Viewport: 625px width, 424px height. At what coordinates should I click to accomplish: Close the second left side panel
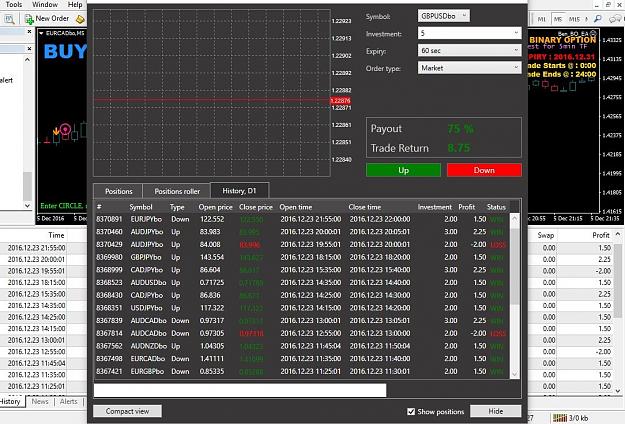29,49
